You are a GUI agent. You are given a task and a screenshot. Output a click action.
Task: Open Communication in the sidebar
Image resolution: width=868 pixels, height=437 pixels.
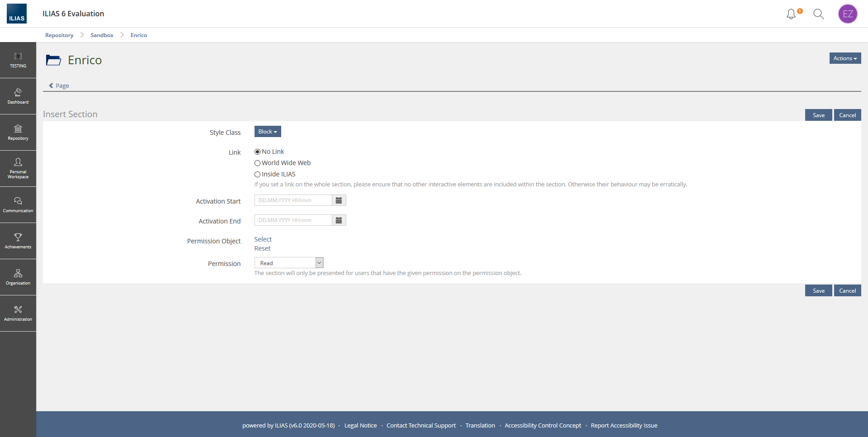(x=18, y=205)
